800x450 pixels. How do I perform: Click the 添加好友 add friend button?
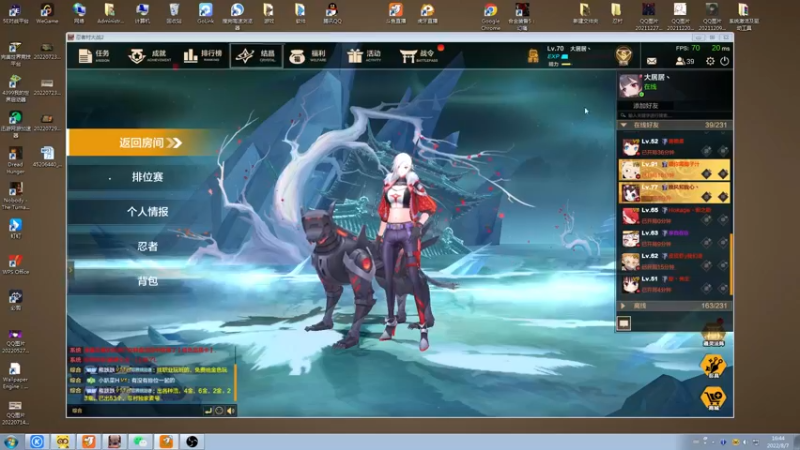[x=645, y=106]
